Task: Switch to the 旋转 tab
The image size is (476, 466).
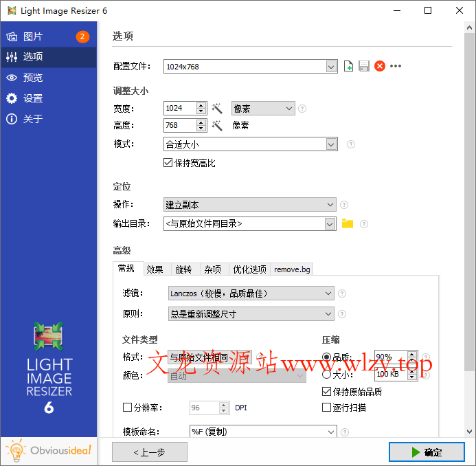Action: [x=185, y=269]
